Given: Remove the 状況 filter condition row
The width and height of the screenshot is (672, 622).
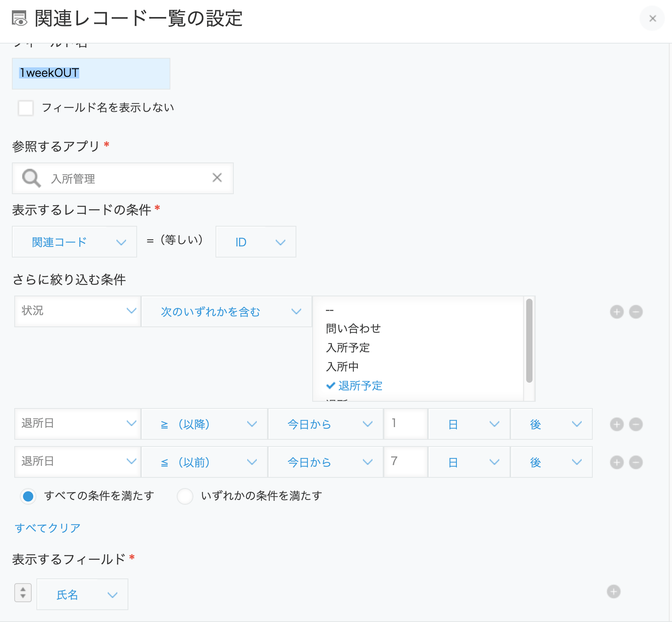Looking at the screenshot, I should 636,312.
